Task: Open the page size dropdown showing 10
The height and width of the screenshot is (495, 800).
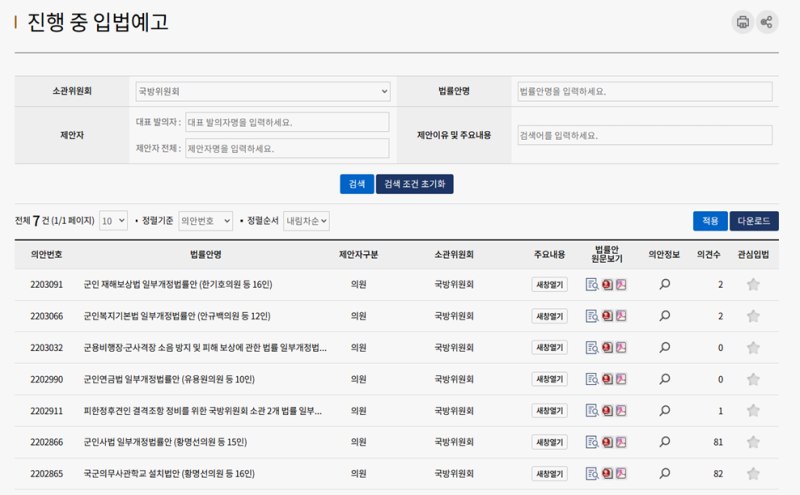Action: click(x=113, y=220)
